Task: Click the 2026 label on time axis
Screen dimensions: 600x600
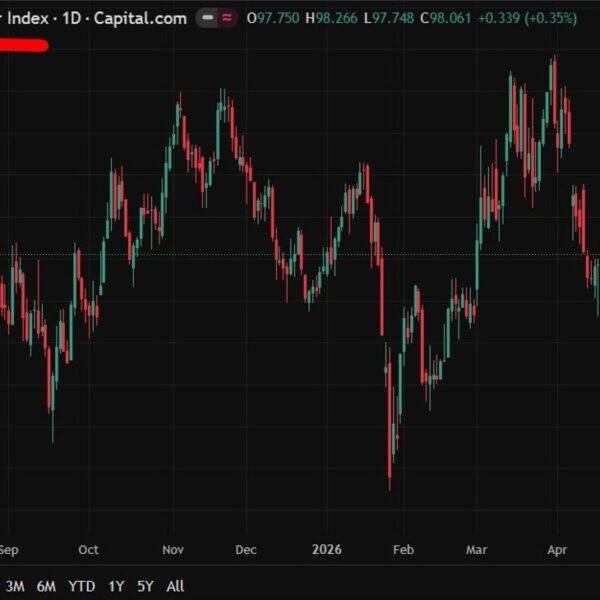Action: 327,549
